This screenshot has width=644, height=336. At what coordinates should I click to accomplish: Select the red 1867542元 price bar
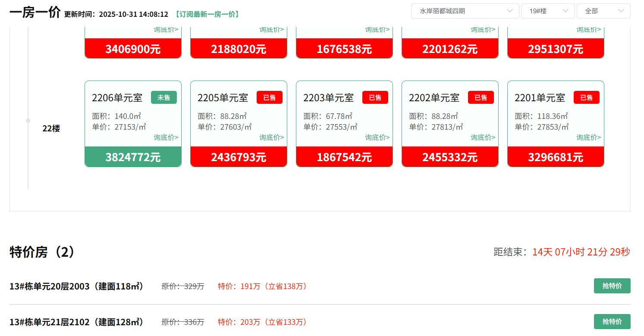(x=344, y=157)
